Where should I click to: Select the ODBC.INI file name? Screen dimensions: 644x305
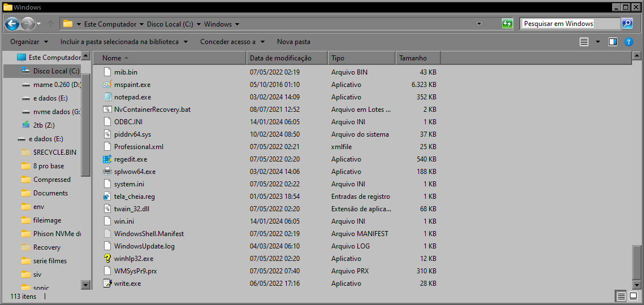128,122
